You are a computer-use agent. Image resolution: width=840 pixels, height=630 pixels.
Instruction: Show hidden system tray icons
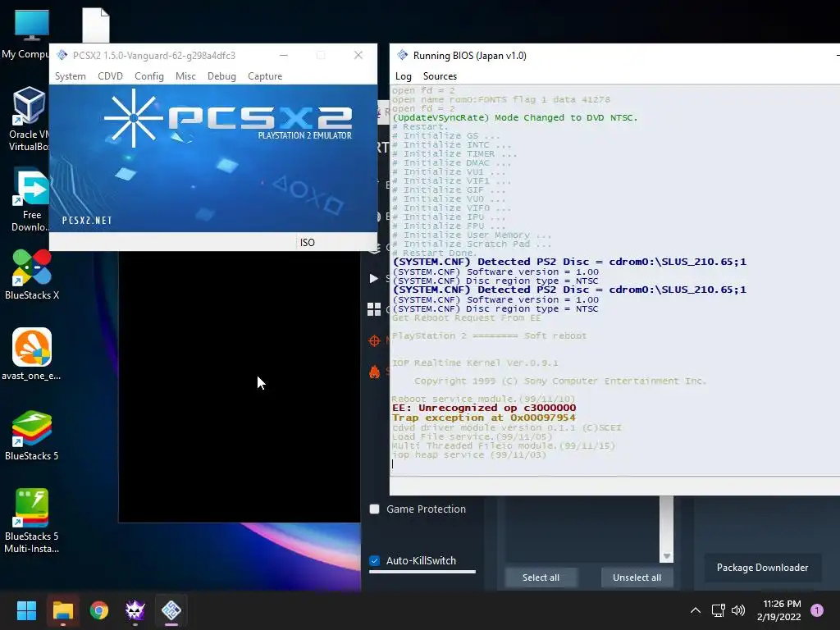(x=696, y=610)
